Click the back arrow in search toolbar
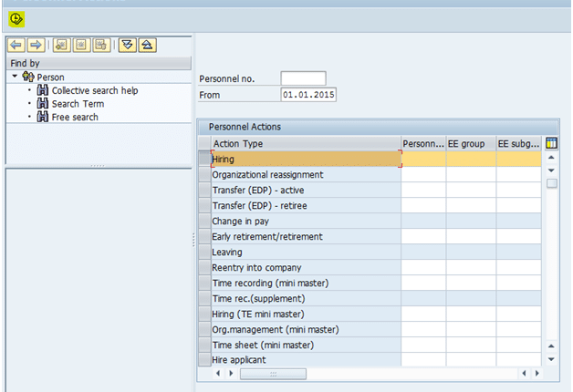 point(16,46)
